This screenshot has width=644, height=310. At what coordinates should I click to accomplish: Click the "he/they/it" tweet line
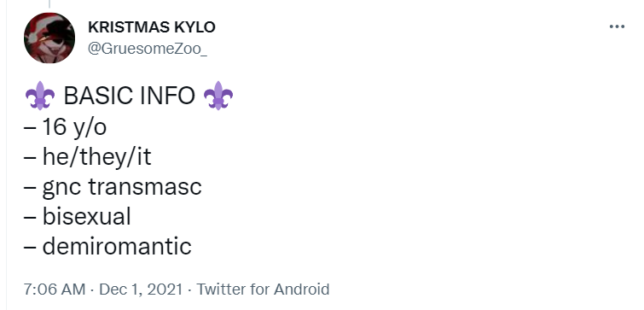click(88, 156)
